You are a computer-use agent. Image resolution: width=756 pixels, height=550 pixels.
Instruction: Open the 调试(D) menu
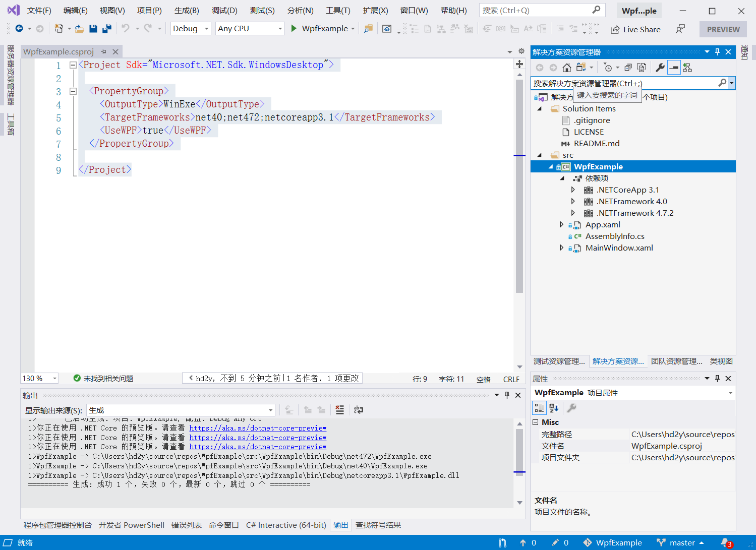pyautogui.click(x=224, y=10)
